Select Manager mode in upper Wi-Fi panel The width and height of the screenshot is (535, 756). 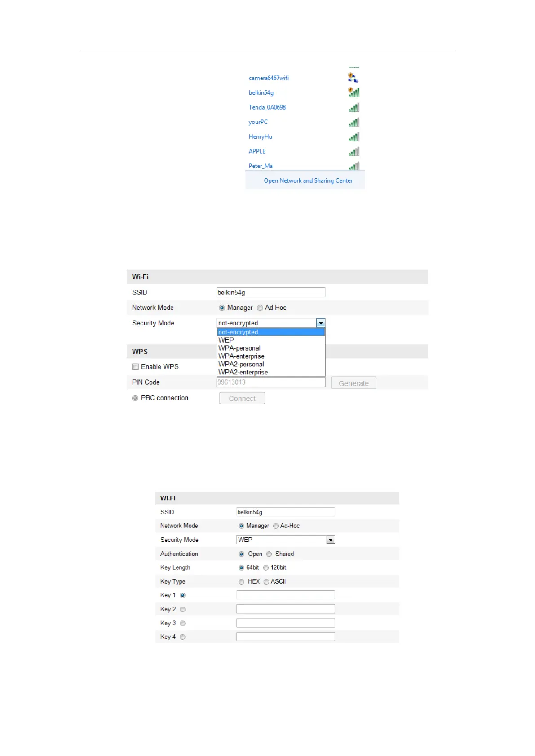click(x=221, y=308)
